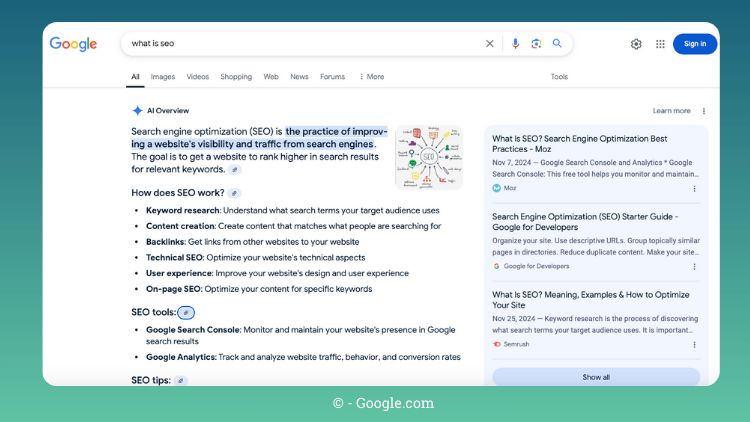This screenshot has width=750, height=422.
Task: Click the magnifier search icon
Action: pyautogui.click(x=557, y=43)
